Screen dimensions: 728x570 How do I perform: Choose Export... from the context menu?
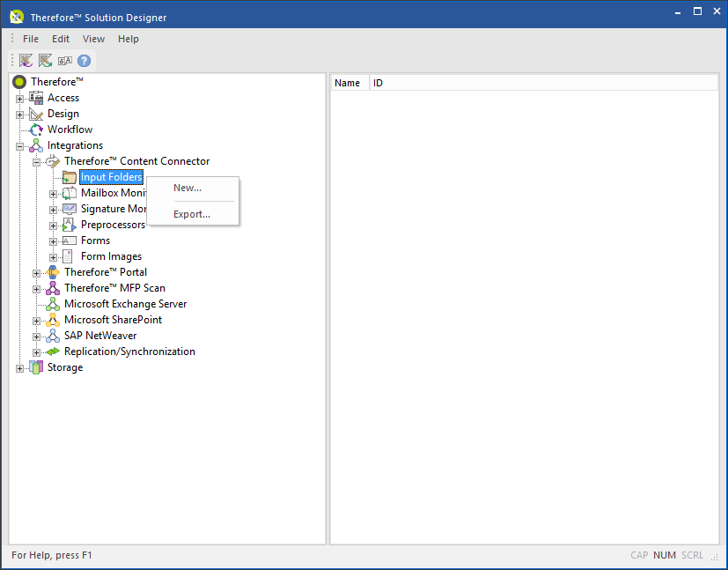coord(191,214)
